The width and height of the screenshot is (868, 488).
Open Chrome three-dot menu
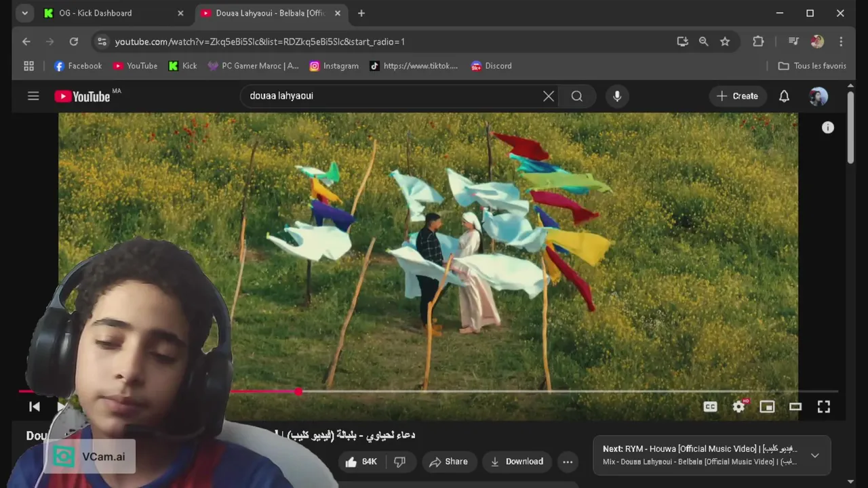841,41
